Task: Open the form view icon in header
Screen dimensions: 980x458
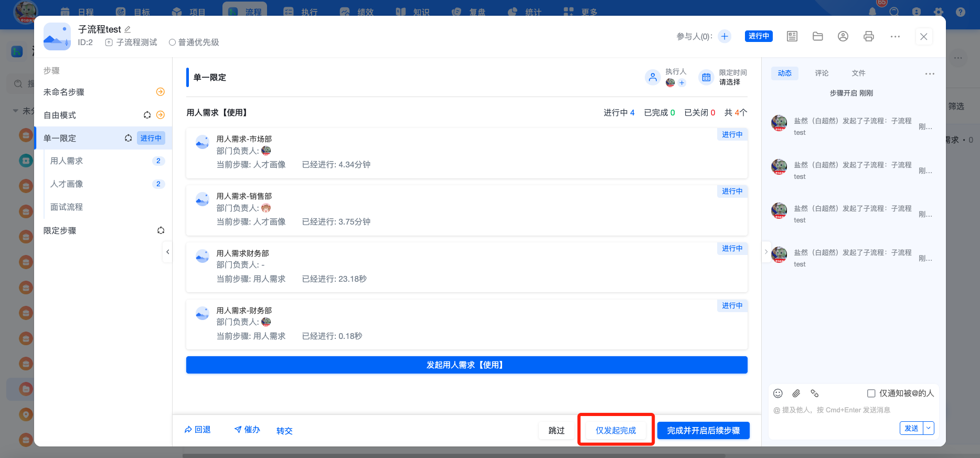Action: (792, 36)
